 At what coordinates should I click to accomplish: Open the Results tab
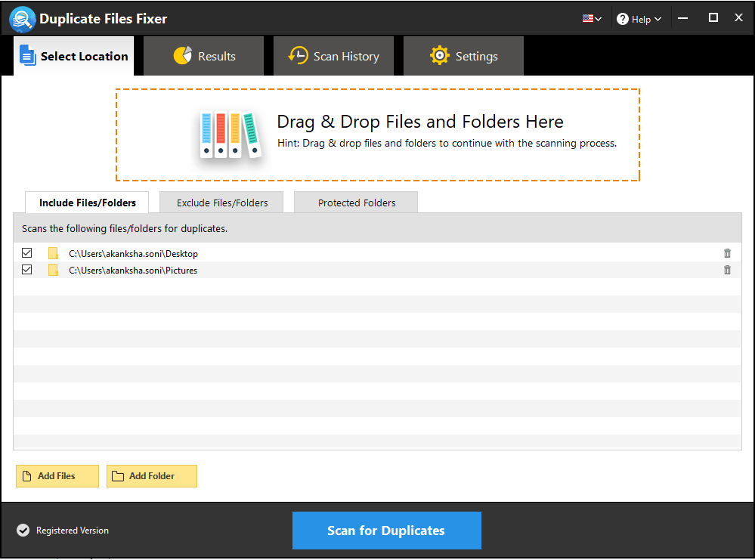(204, 57)
